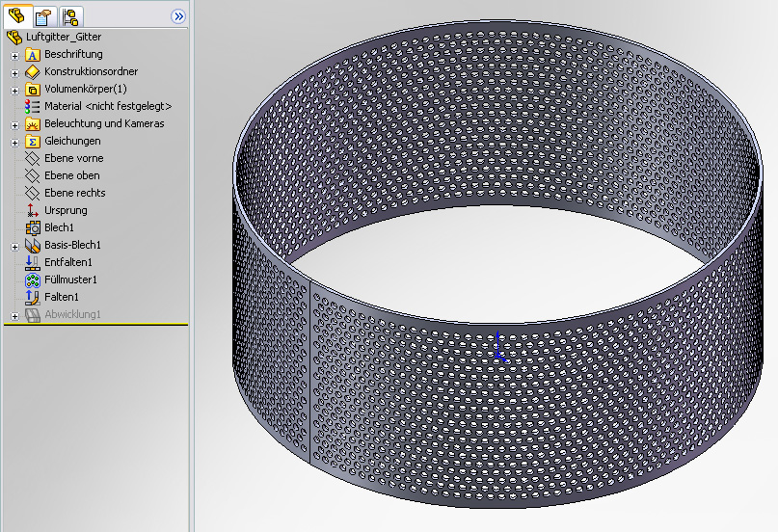Select the Ebene vorne plane label

[74, 158]
